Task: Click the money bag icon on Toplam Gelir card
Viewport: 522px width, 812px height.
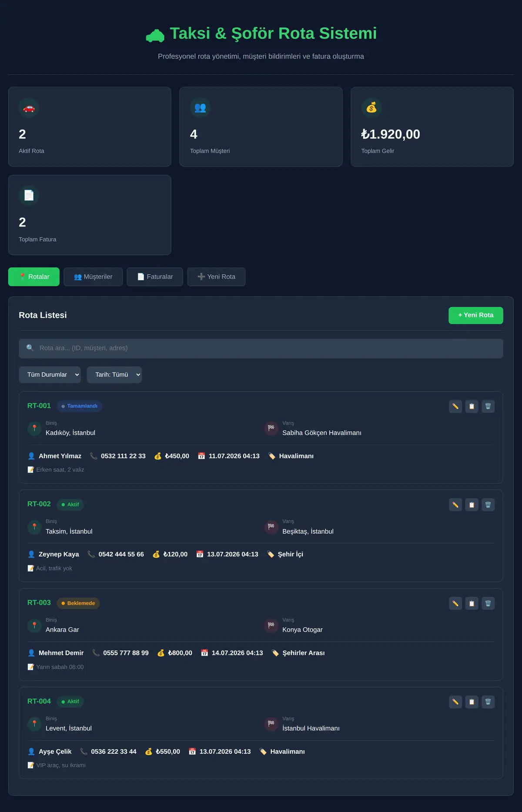Action: point(371,108)
